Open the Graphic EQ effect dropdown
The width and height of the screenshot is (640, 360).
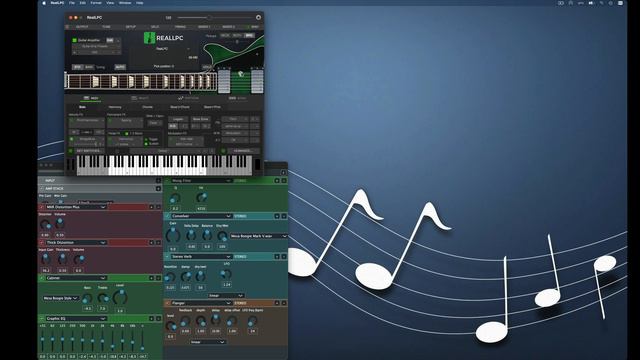click(76, 318)
